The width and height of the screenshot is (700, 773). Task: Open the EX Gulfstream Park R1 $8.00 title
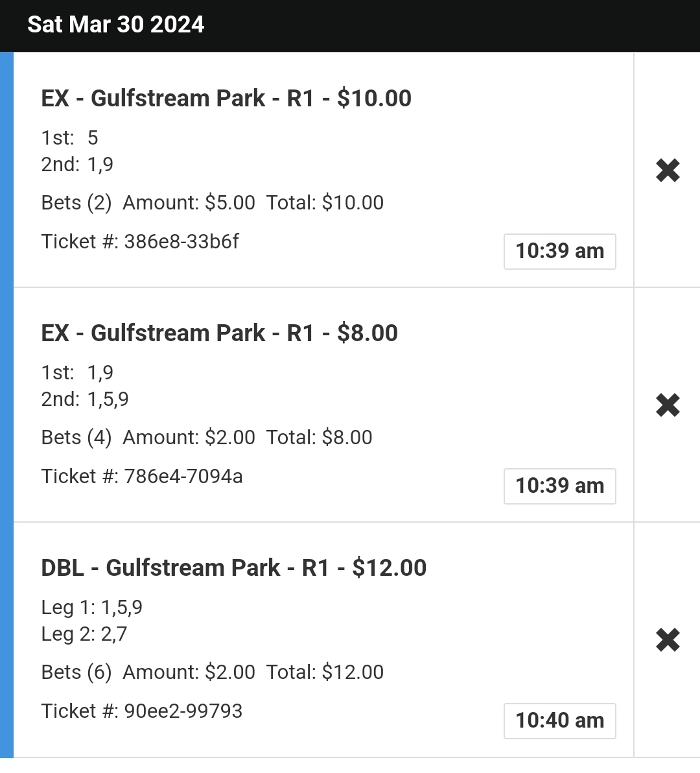pos(219,333)
